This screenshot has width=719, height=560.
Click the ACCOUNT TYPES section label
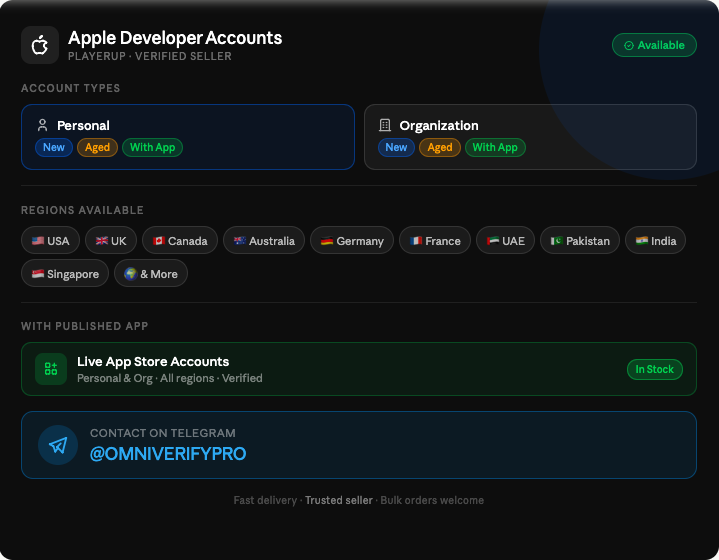coord(71,88)
